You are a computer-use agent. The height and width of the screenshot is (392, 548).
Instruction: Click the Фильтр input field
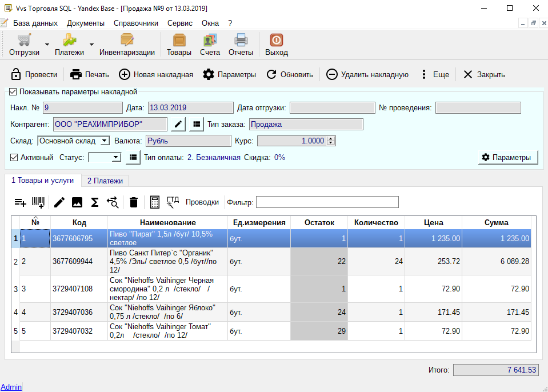point(327,202)
